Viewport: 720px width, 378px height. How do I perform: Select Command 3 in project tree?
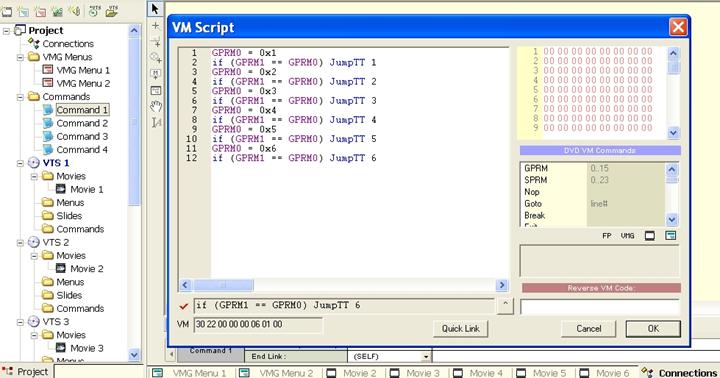(x=82, y=136)
